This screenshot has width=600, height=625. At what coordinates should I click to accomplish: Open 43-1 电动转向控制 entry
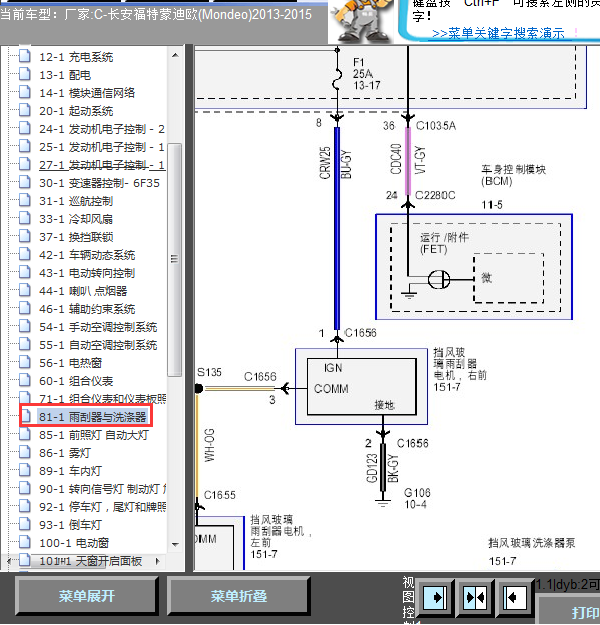click(87, 273)
